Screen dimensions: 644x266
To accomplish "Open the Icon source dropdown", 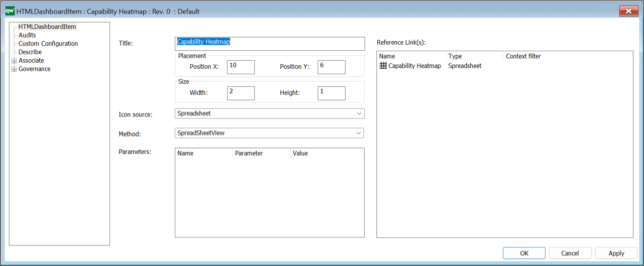I will (270, 113).
